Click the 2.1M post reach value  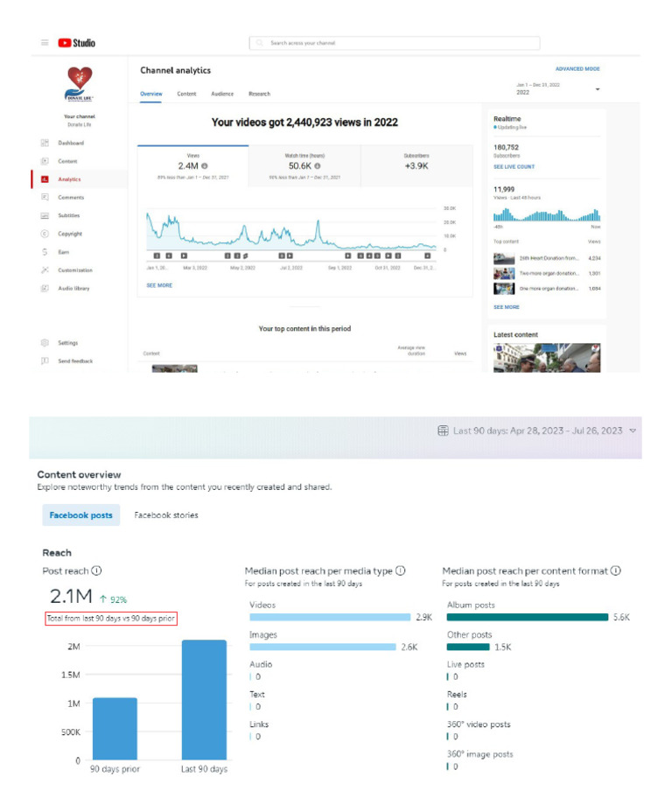[71, 597]
